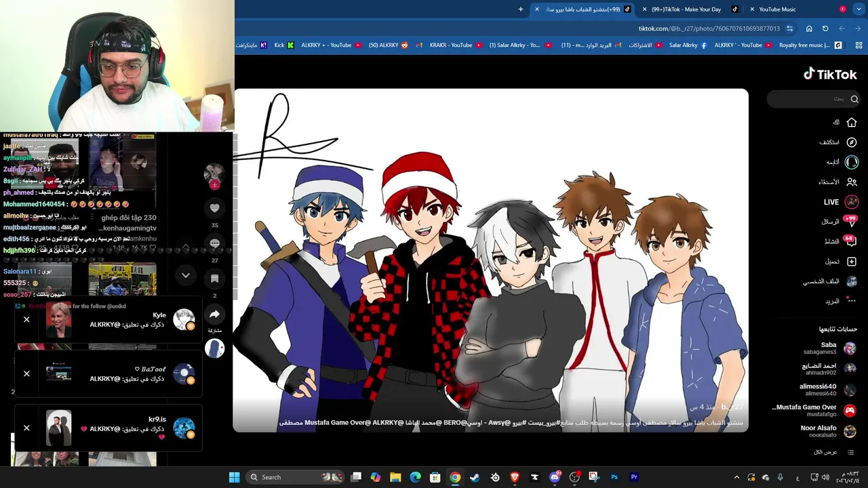Open the Royalty free music bookmark
This screenshot has height=488, width=868.
[810, 45]
